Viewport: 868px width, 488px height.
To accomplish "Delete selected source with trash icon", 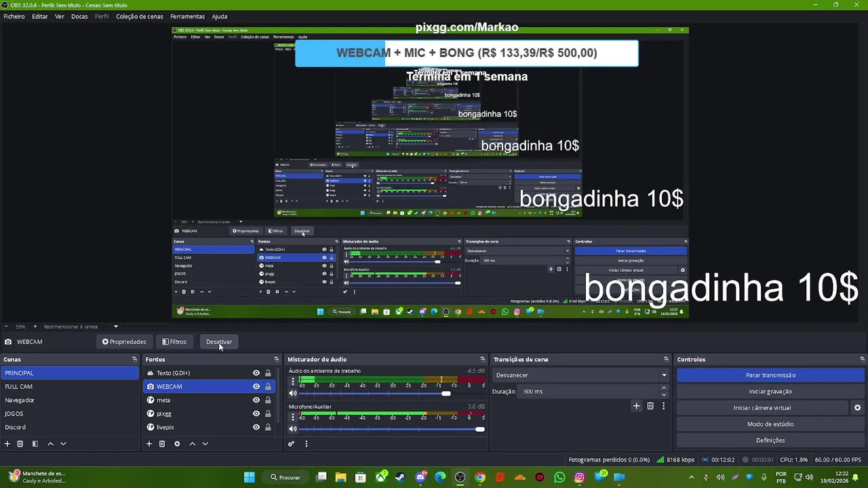I will coord(162,444).
